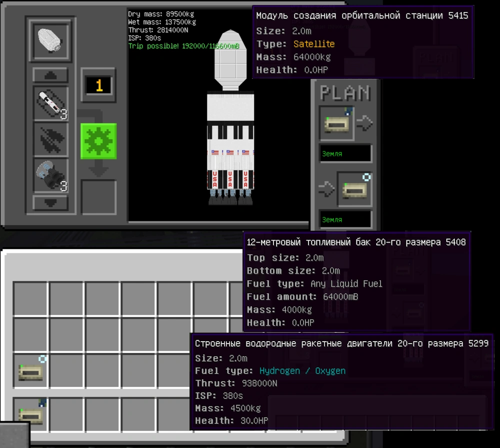Pick the hydrogen rocket engines part
Image resolution: width=500 pixels, height=448 pixels.
(x=51, y=176)
